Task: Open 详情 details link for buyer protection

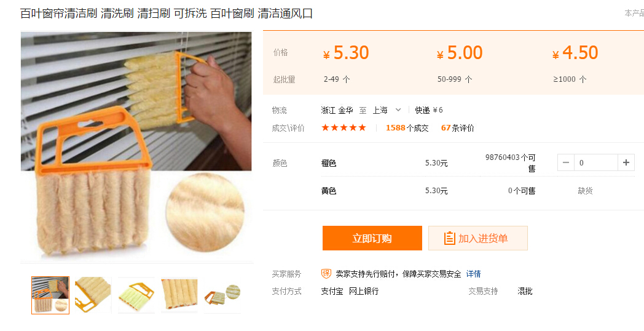Action: pos(474,274)
